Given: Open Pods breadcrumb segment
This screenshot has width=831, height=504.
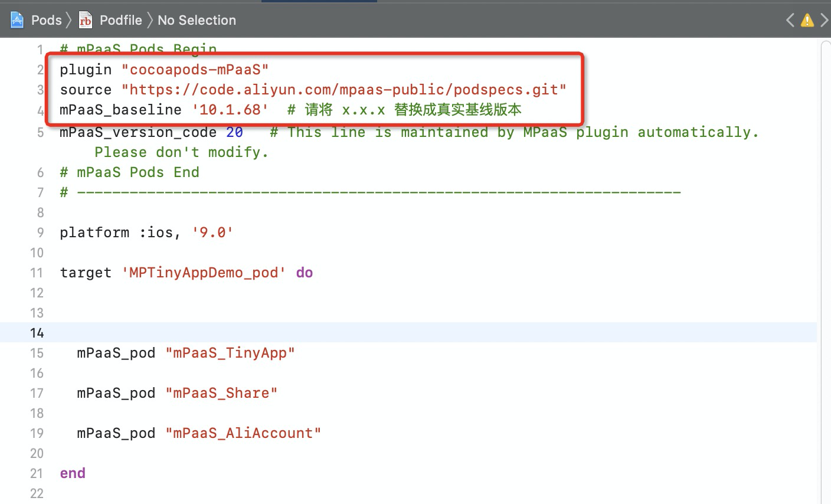Looking at the screenshot, I should coord(47,20).
